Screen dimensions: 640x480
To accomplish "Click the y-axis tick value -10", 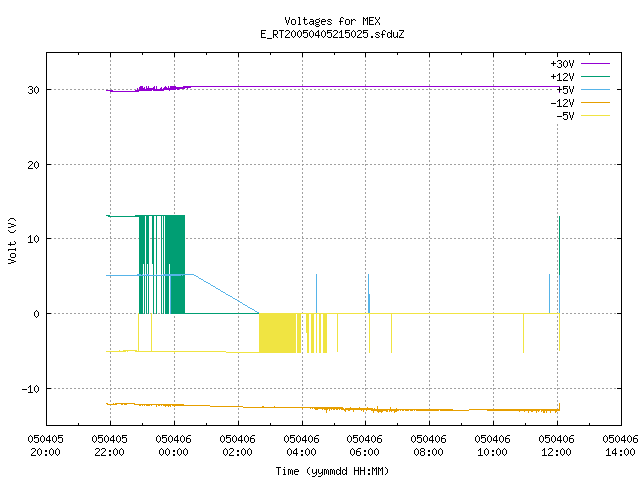I will pyautogui.click(x=31, y=389).
